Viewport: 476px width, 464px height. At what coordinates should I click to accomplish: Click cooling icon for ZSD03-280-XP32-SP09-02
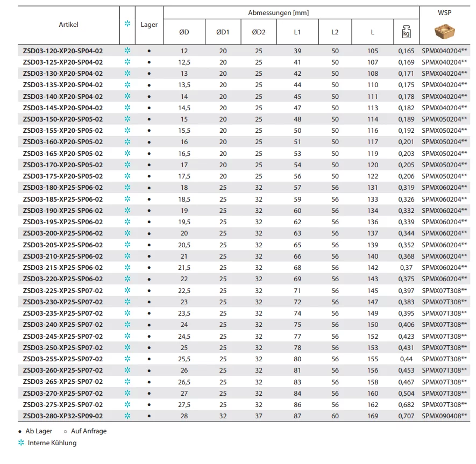(x=127, y=416)
